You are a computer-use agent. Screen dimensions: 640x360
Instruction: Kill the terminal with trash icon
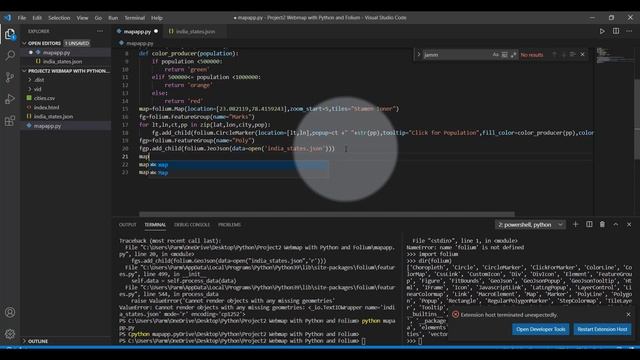tap(602, 224)
